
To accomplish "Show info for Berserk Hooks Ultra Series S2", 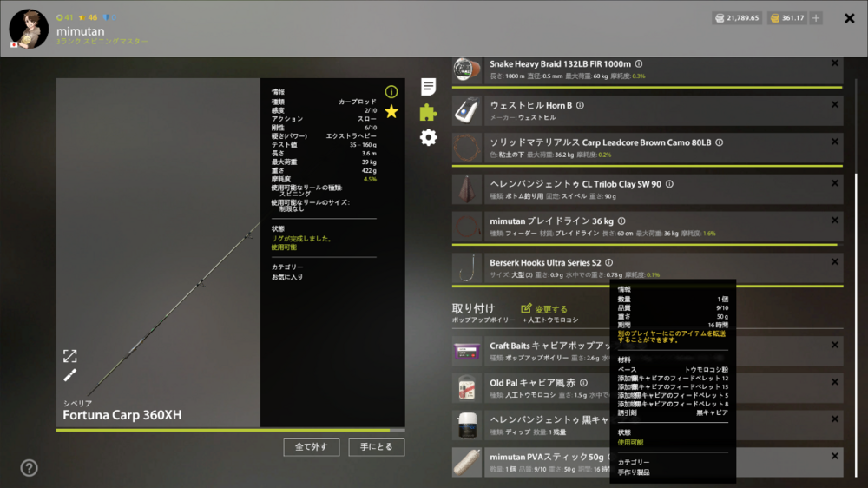I will pos(609,262).
